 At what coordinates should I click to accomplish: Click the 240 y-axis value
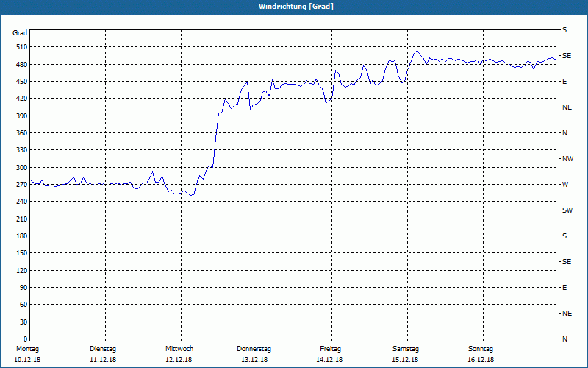tap(22, 202)
